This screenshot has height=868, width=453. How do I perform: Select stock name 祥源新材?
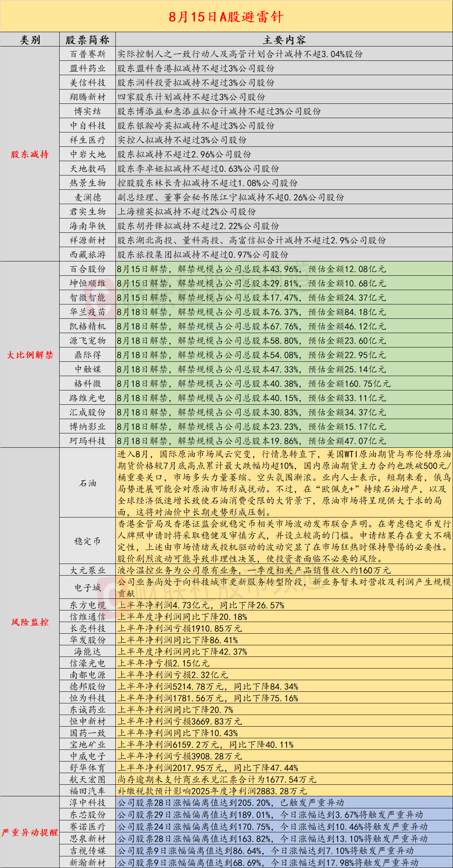click(88, 240)
